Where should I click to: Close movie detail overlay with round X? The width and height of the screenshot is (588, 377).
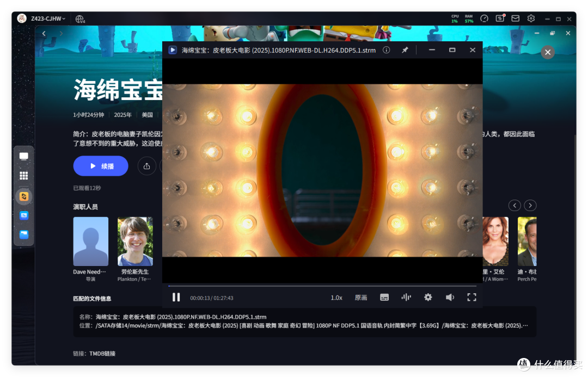point(548,52)
